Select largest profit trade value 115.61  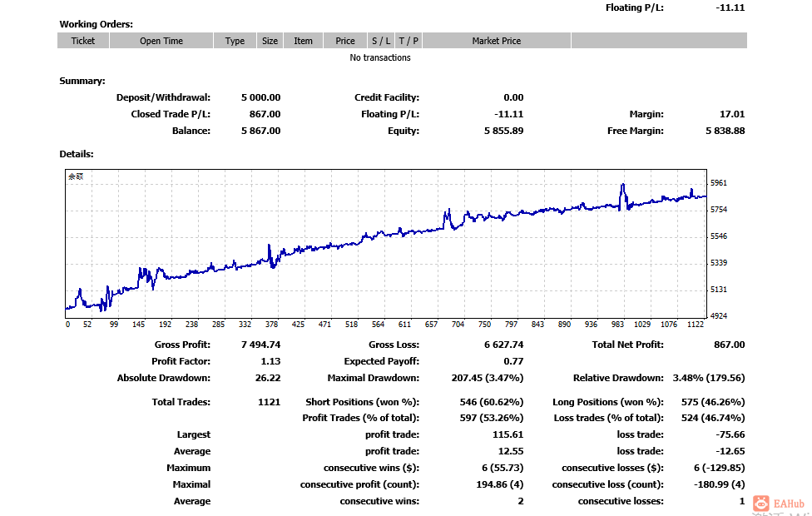[507, 434]
